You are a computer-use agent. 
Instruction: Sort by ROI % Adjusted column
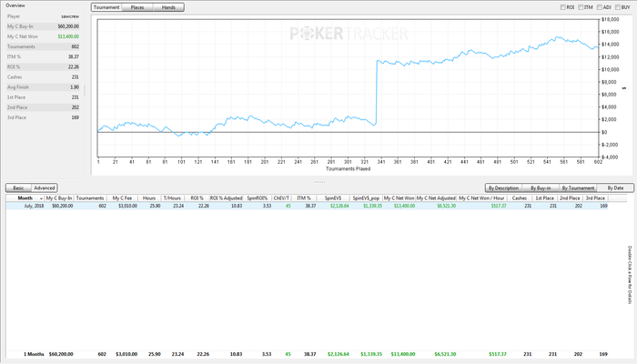[227, 198]
